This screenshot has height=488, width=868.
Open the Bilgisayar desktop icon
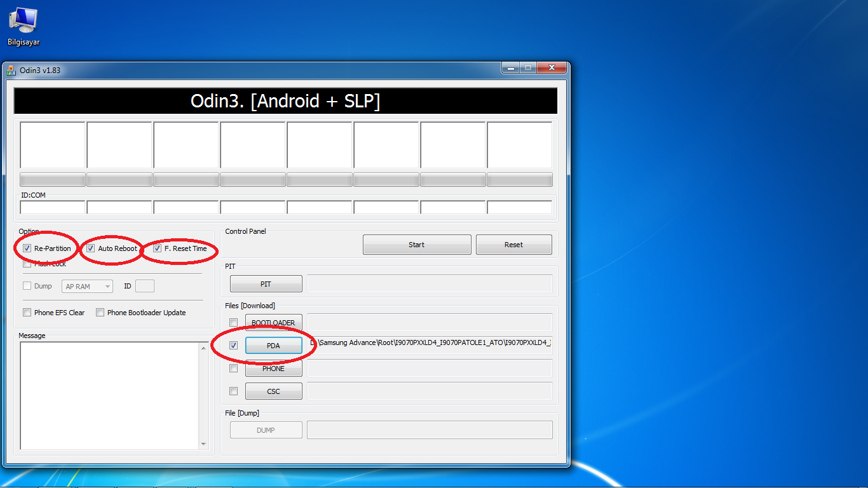[23, 26]
